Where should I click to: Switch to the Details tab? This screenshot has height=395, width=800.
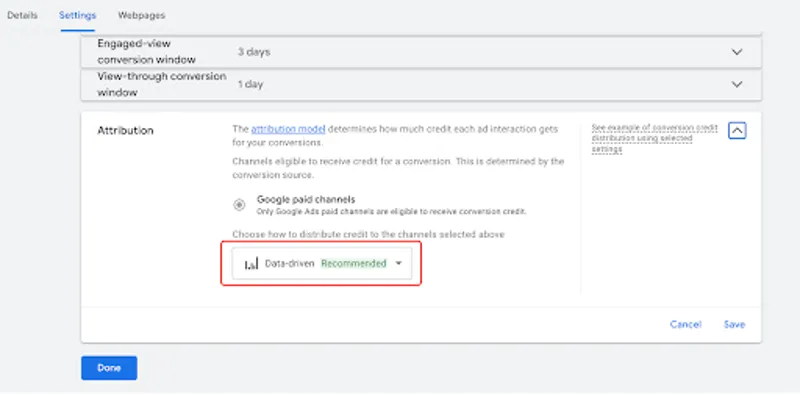[x=22, y=15]
